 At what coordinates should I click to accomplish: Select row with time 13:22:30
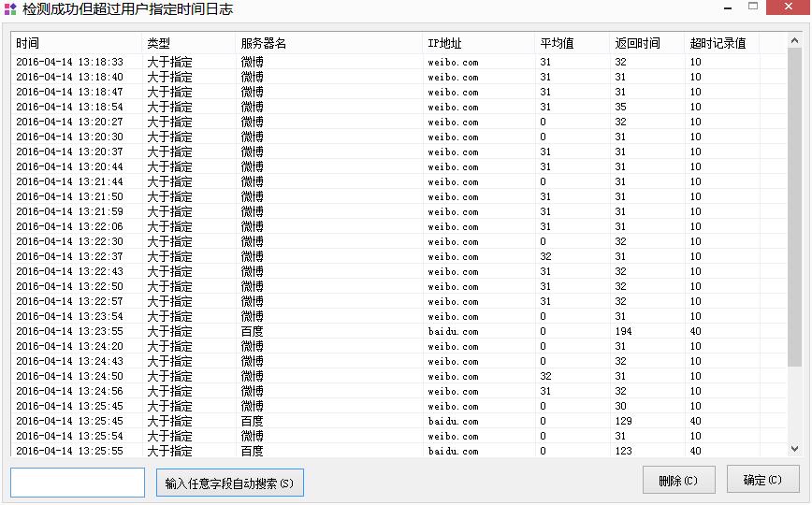[399, 242]
